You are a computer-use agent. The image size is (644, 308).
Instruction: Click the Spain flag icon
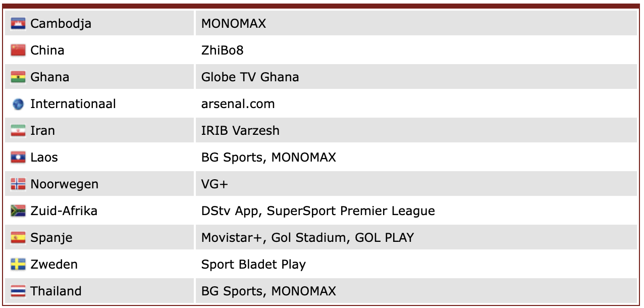point(18,238)
